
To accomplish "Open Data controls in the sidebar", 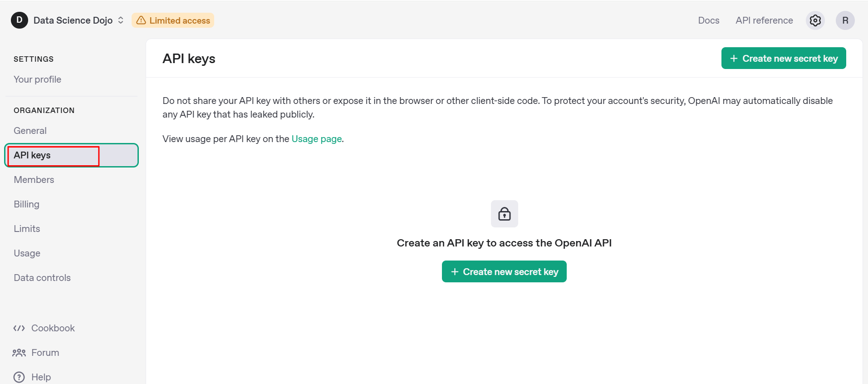I will (x=42, y=278).
